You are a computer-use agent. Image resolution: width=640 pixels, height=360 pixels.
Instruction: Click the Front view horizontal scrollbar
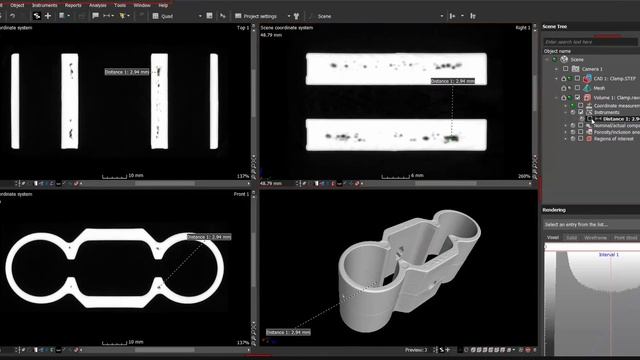[x=165, y=350]
